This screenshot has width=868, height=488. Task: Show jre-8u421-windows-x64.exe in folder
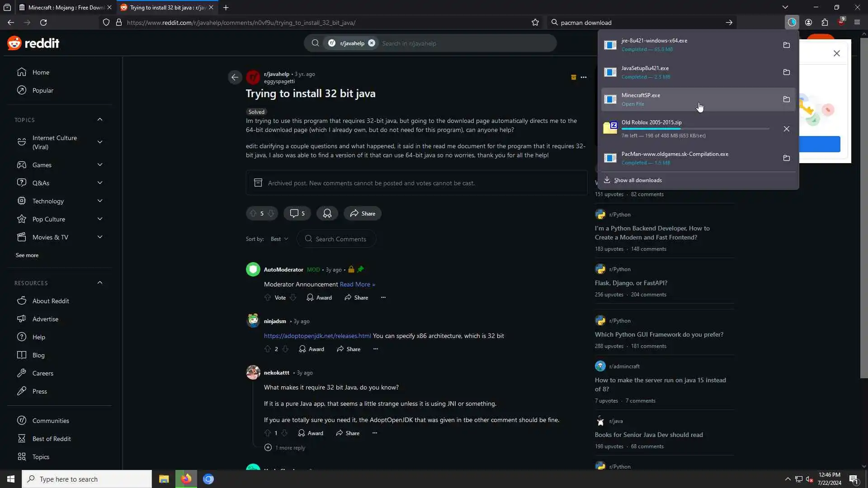coord(786,45)
